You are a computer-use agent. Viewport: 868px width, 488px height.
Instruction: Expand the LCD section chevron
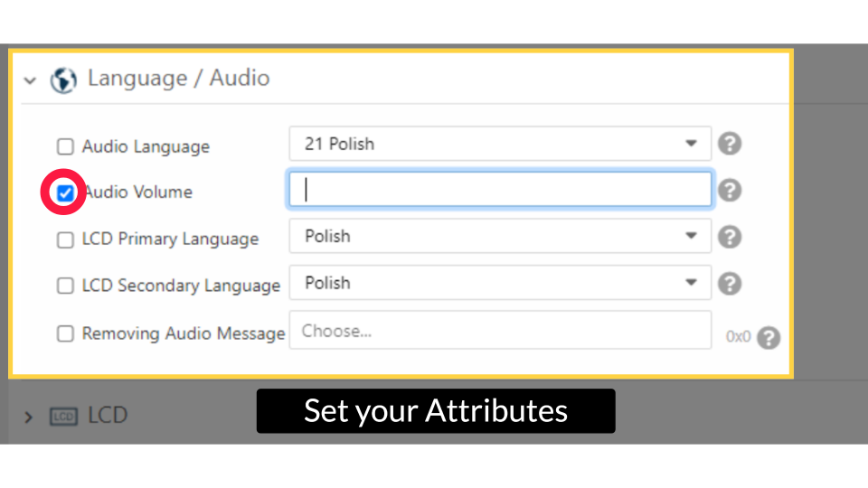coord(28,417)
